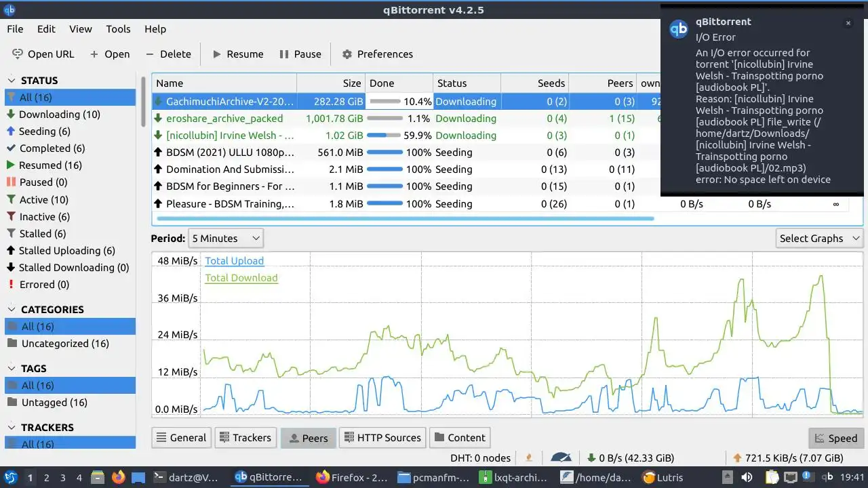Open the Select Graphs dropdown
This screenshot has width=868, height=488.
(x=819, y=238)
